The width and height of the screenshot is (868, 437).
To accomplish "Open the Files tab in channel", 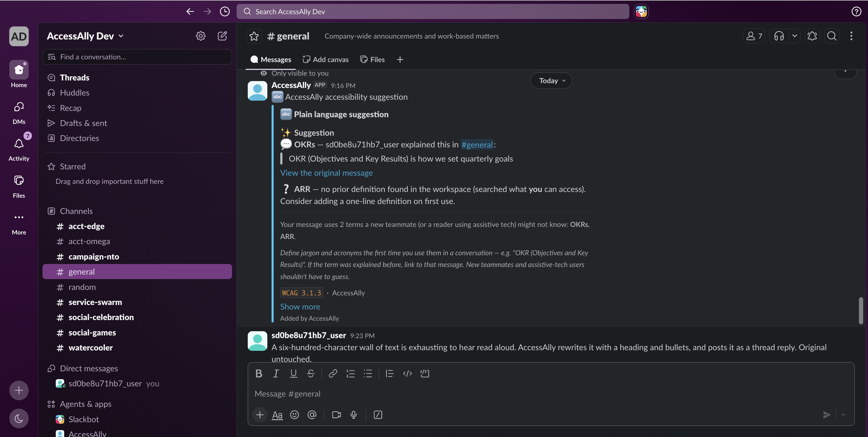I will coord(372,60).
